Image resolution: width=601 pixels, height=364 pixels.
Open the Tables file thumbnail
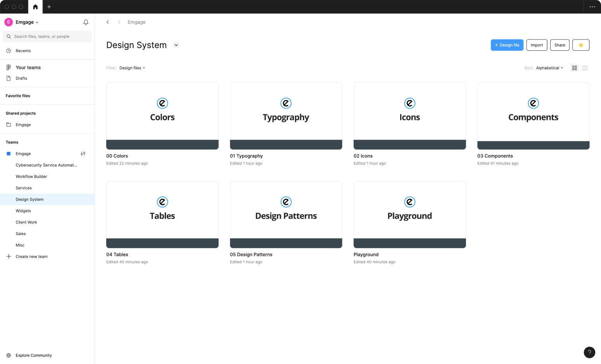click(162, 215)
